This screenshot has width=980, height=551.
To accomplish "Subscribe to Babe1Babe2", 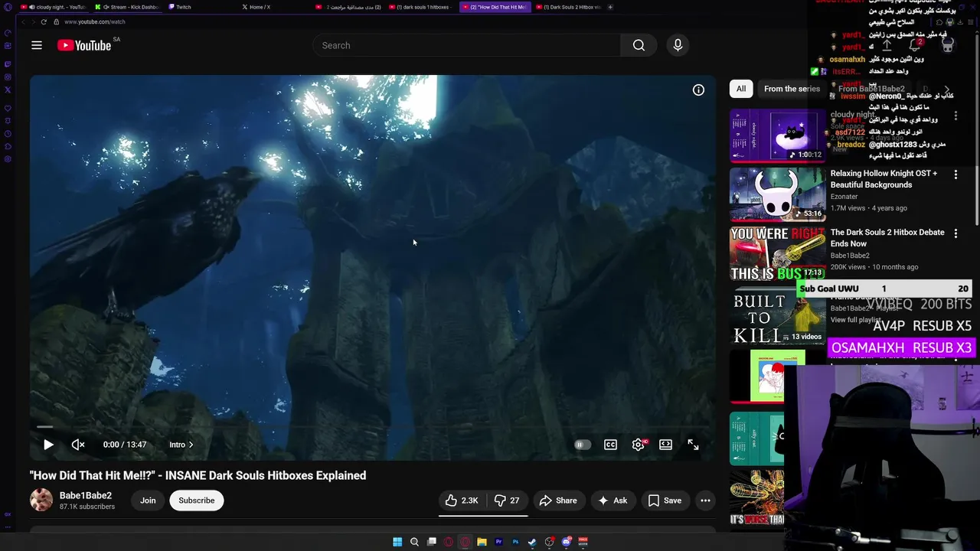I will click(197, 500).
